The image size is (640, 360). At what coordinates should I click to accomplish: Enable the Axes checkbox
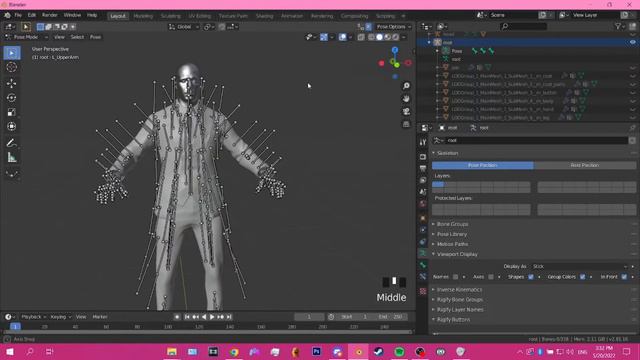coord(491,277)
